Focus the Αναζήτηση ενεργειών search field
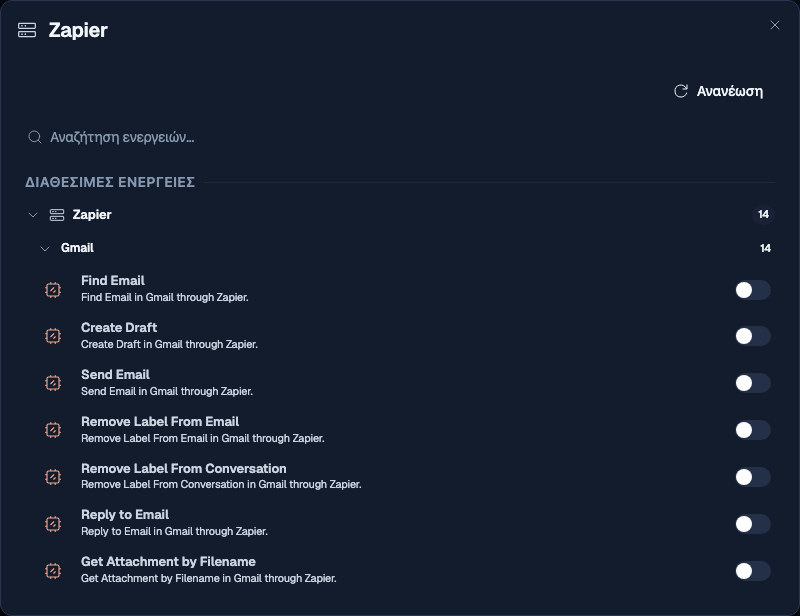This screenshot has height=616, width=800. pos(400,137)
